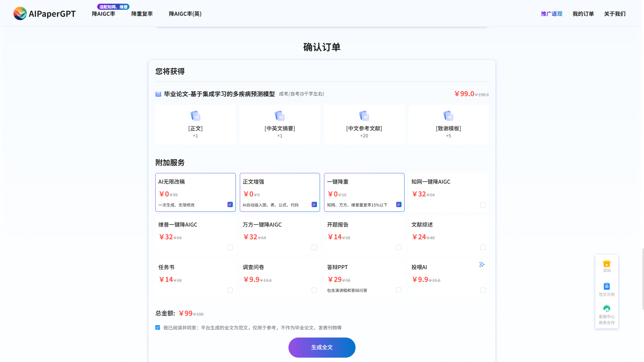The width and height of the screenshot is (644, 362).
Task: Enable the 知网一键降AIGC add-on
Action: coord(483,204)
